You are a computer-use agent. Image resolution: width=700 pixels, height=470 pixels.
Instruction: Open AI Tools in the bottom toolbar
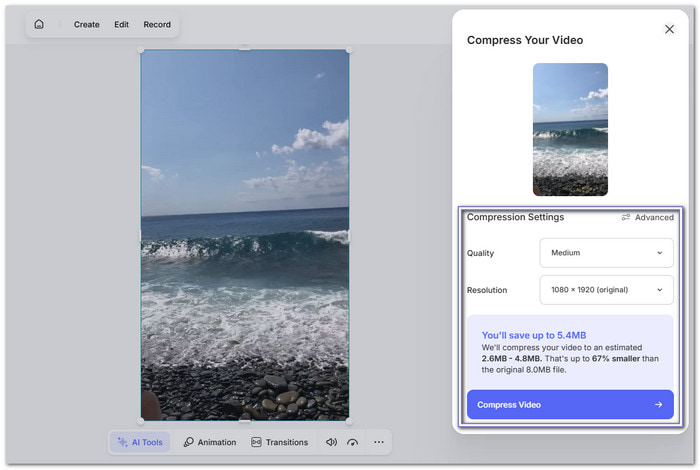140,442
